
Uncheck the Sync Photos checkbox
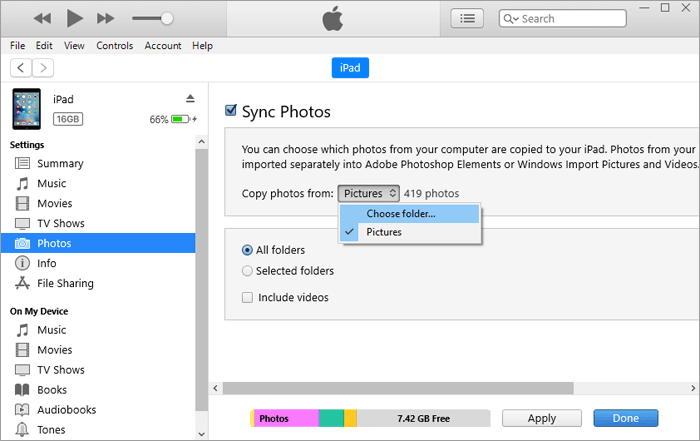(x=231, y=111)
